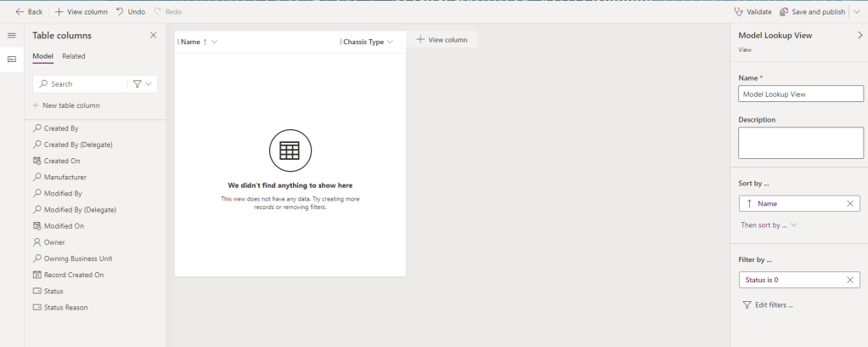This screenshot has width=868, height=347.
Task: Click the Back arrow button
Action: (29, 12)
